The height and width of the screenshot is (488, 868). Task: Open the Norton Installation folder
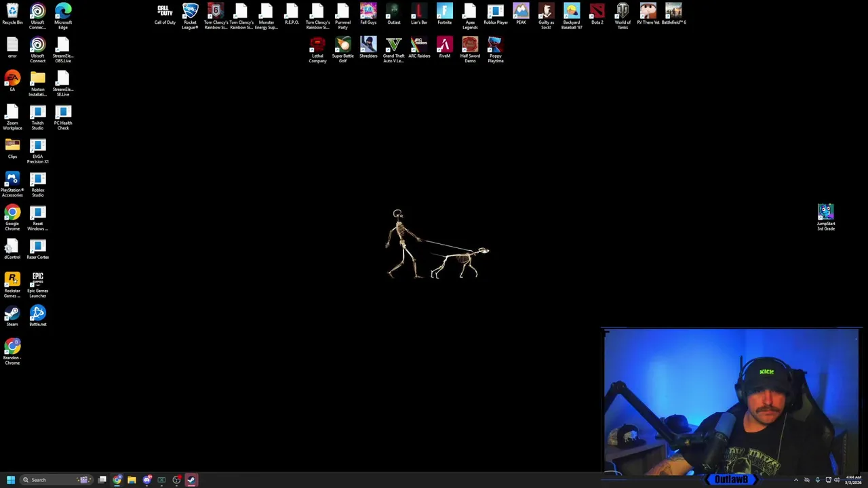tap(37, 84)
